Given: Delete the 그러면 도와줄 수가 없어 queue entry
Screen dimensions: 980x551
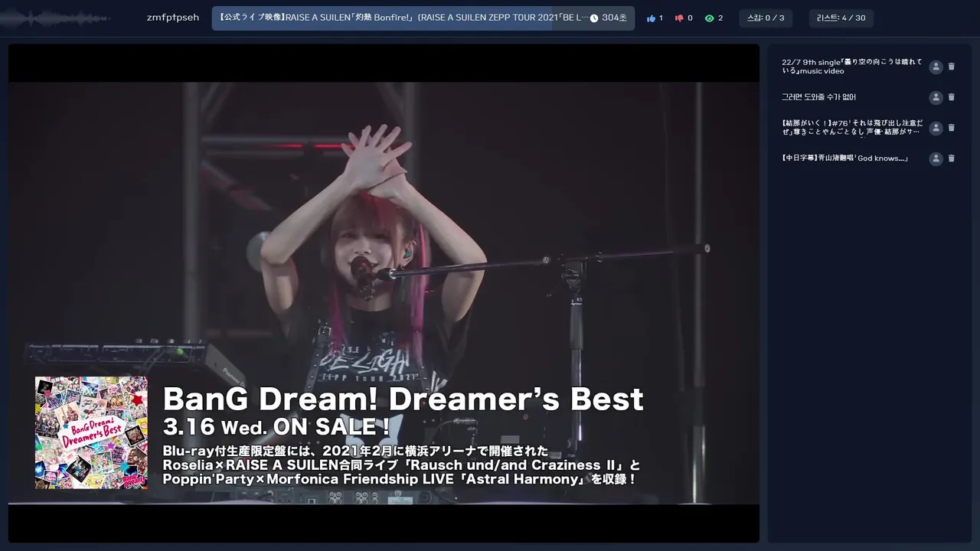Looking at the screenshot, I should (x=952, y=97).
